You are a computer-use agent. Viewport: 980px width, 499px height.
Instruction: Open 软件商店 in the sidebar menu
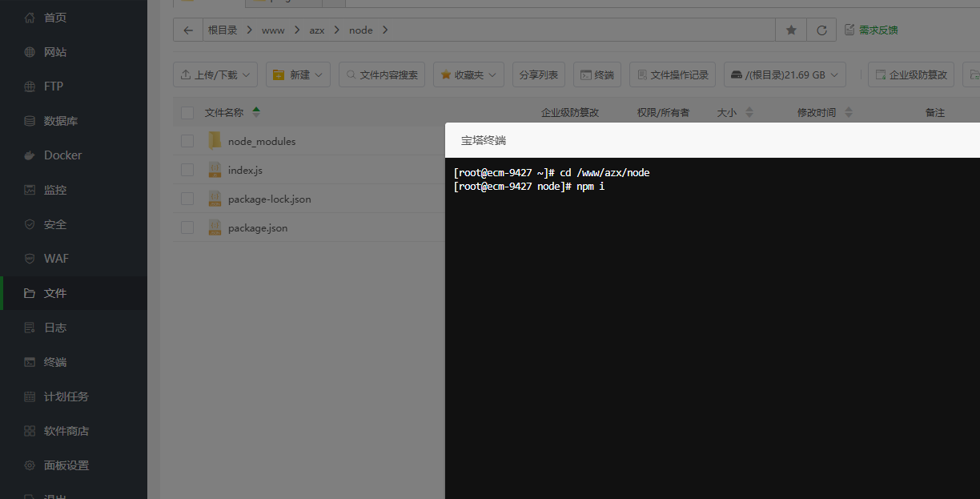pyautogui.click(x=74, y=431)
